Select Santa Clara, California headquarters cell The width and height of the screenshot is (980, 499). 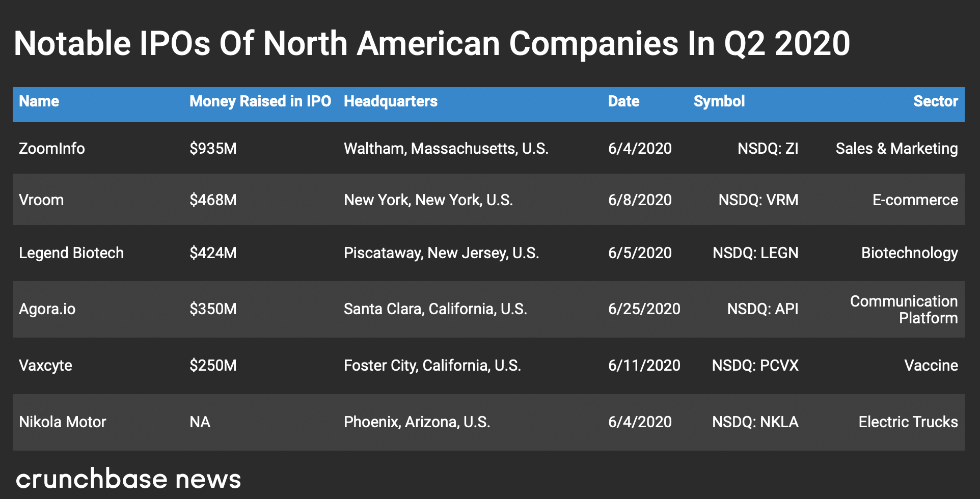pos(435,309)
